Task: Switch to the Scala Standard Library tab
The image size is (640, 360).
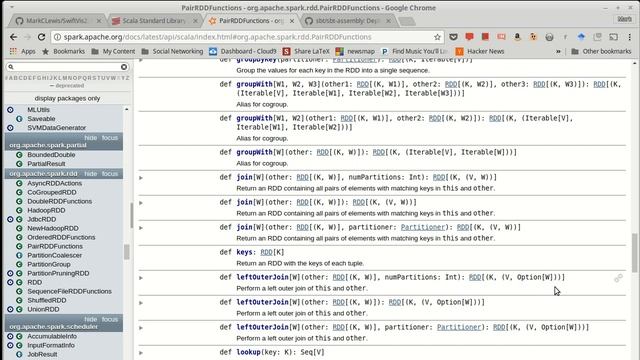Action: [153, 20]
